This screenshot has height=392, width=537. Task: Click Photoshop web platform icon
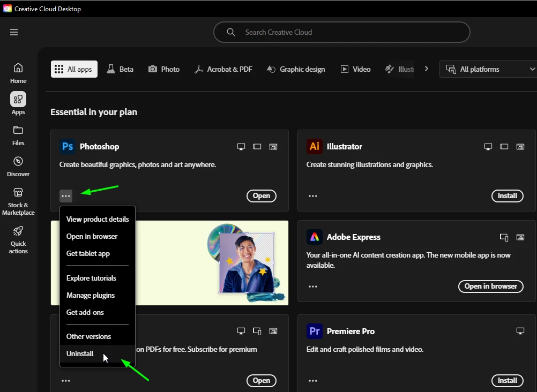(x=273, y=147)
